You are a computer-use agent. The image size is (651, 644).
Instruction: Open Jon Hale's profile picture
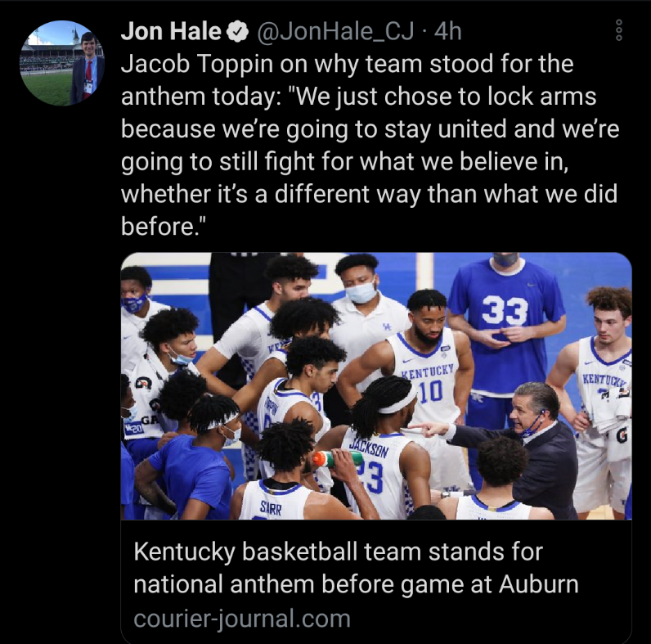tap(62, 63)
